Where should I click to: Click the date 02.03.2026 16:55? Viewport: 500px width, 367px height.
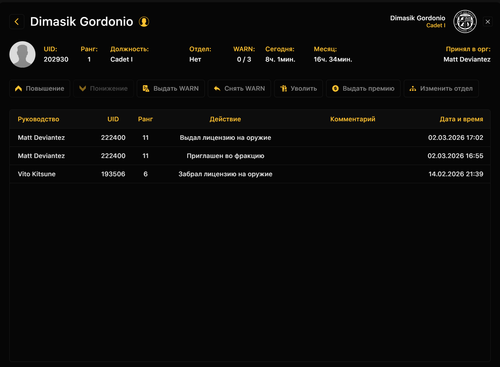click(x=455, y=156)
